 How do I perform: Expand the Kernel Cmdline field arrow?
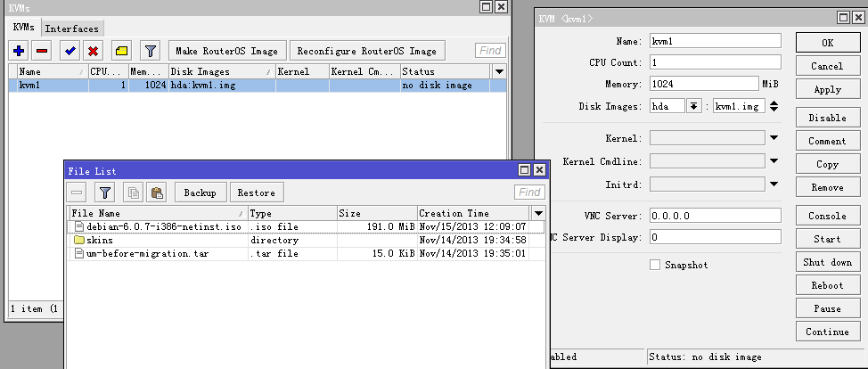point(774,161)
